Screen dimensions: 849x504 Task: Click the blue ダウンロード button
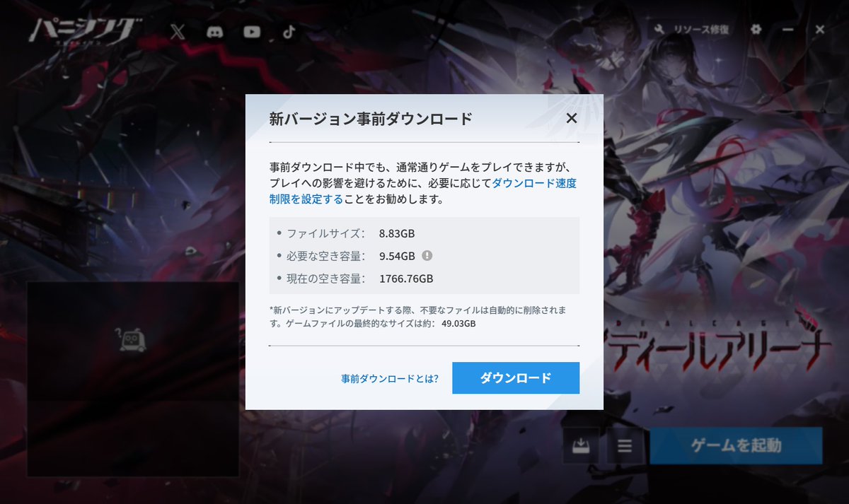point(516,378)
